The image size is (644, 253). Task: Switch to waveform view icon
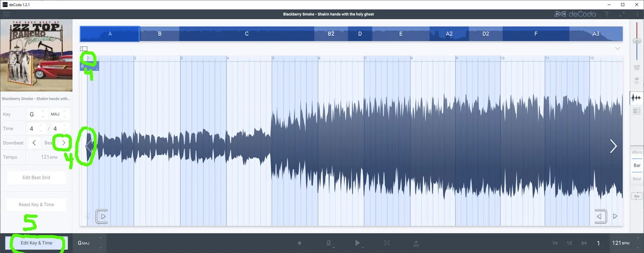point(636,98)
